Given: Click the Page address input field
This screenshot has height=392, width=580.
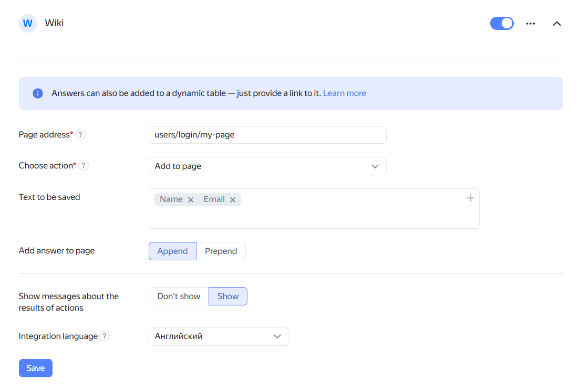Looking at the screenshot, I should pyautogui.click(x=267, y=135).
